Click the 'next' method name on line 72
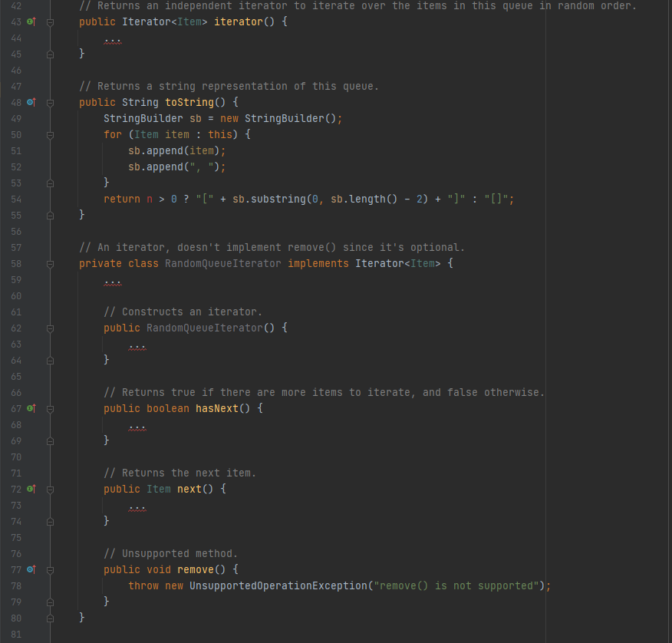Image resolution: width=672 pixels, height=643 pixels. 189,489
